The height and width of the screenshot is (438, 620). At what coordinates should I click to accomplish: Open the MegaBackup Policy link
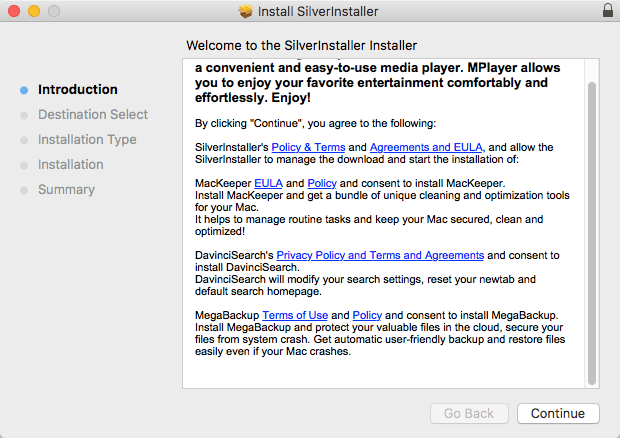[367, 315]
